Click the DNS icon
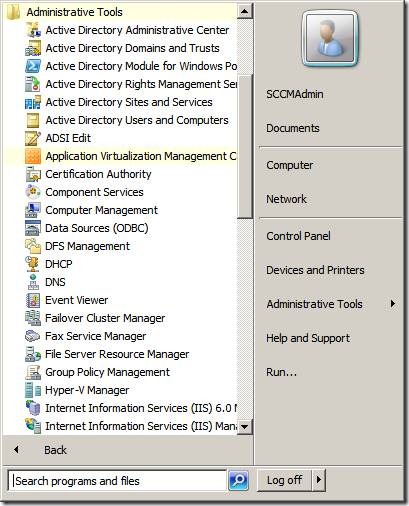This screenshot has height=506, width=409. [x=33, y=282]
